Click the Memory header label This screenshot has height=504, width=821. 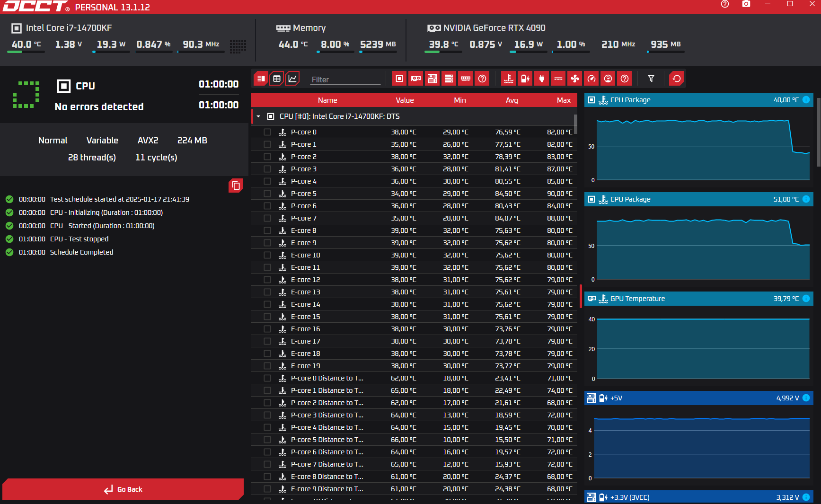tap(309, 28)
